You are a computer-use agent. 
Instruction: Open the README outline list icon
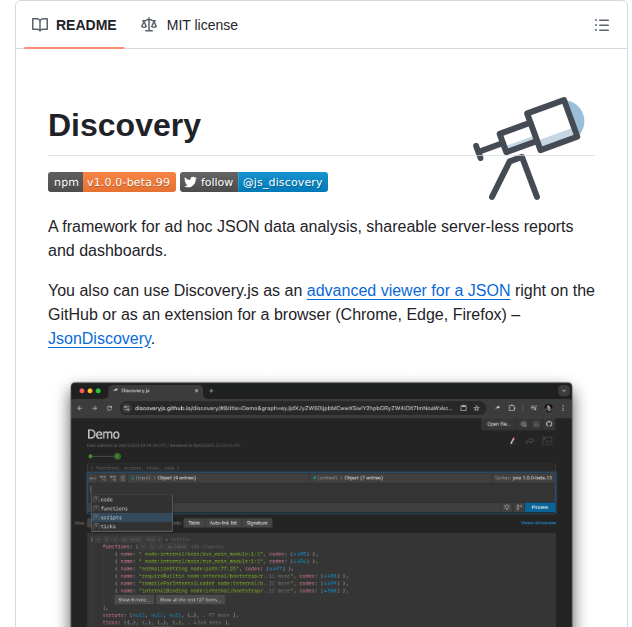tap(601, 25)
